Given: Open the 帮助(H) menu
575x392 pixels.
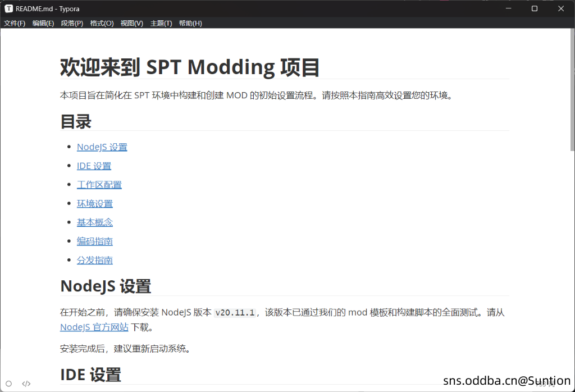Looking at the screenshot, I should point(190,23).
